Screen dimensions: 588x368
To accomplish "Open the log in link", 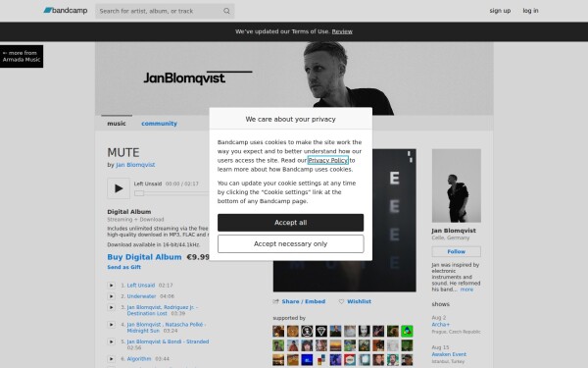I will [x=530, y=11].
